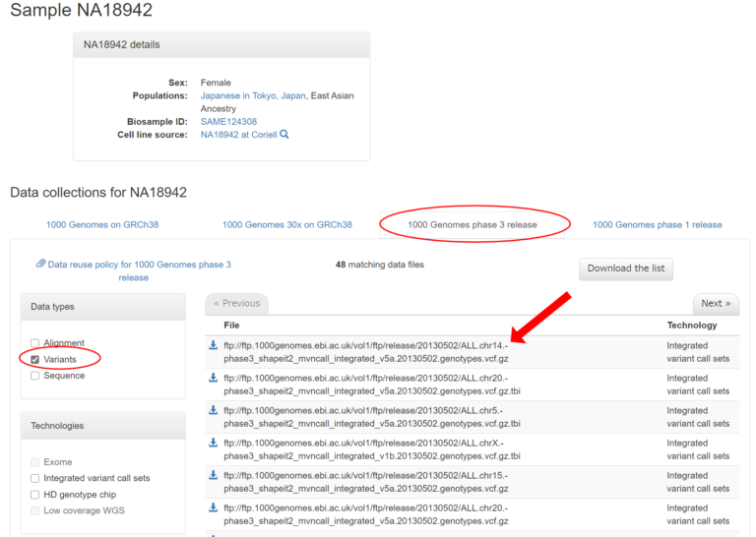Switch to 1000 Genomes on GRCh38 tab
The width and height of the screenshot is (756, 537).
102,224
